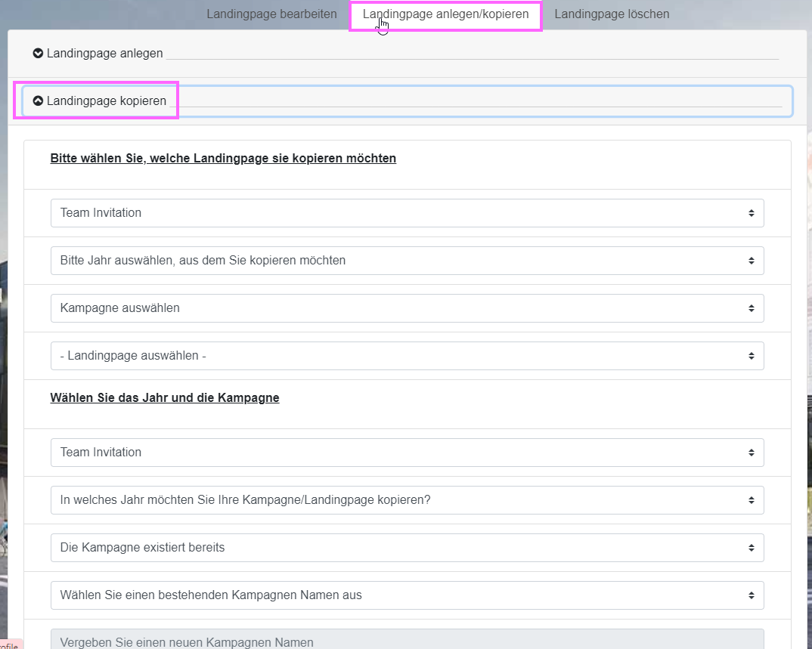Open the first Team Invitation dropdown
This screenshot has width=812, height=649.
407,213
